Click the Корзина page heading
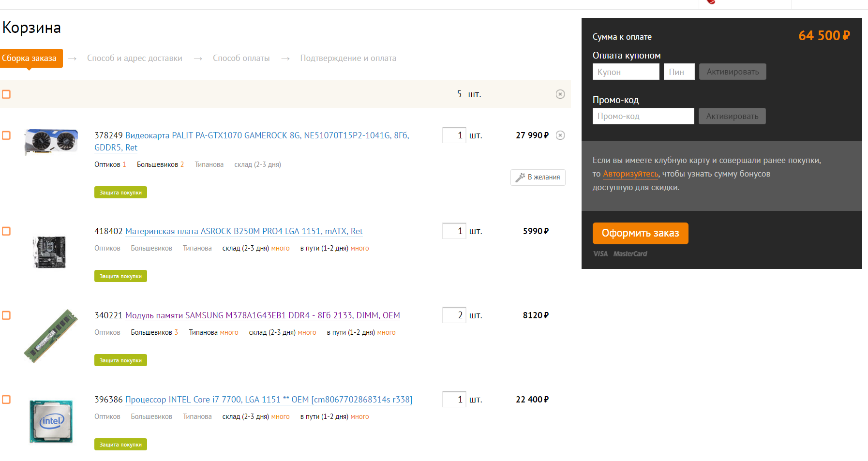 [x=31, y=28]
